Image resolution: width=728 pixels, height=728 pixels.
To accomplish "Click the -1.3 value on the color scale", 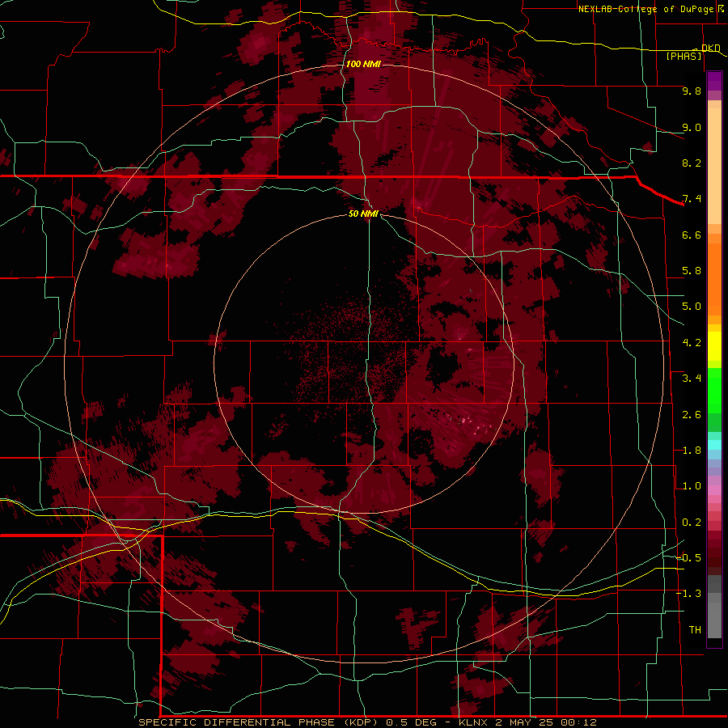I will (688, 594).
